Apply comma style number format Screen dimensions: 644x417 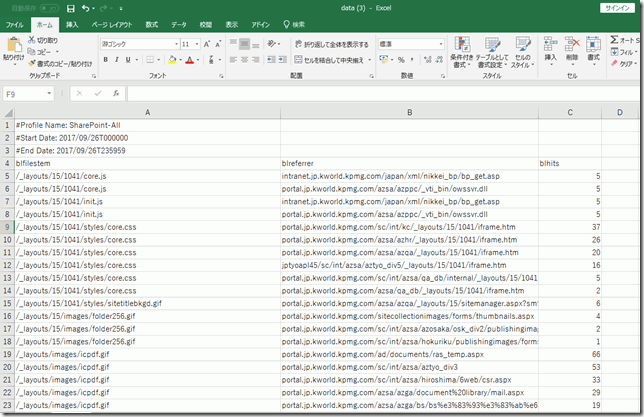pos(412,60)
